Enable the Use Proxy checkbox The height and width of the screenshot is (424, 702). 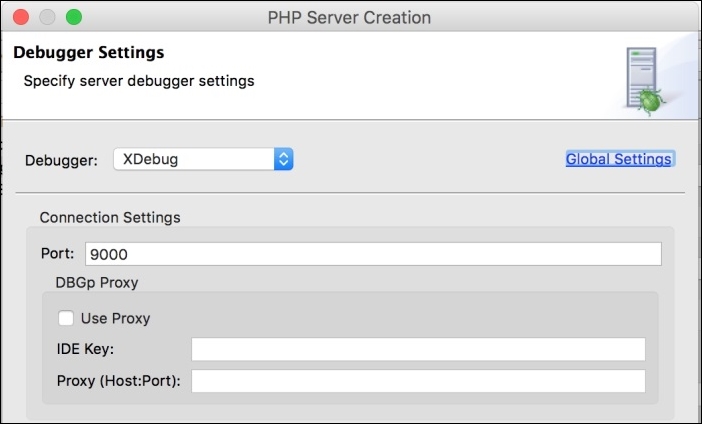point(66,318)
